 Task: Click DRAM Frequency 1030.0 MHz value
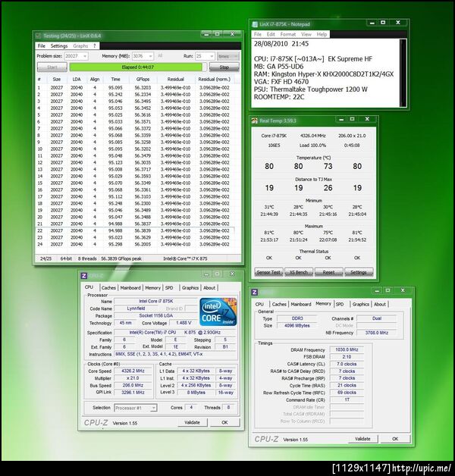pos(347,349)
